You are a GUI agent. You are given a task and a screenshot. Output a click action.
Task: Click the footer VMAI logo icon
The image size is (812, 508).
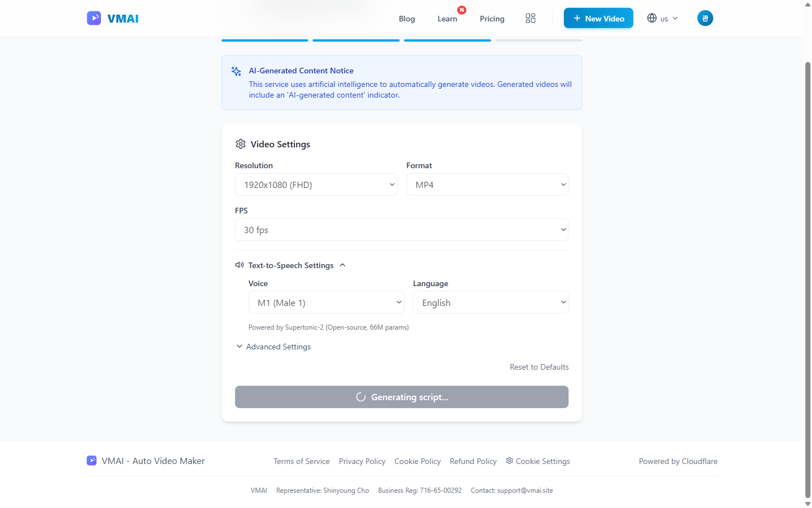pos(91,461)
